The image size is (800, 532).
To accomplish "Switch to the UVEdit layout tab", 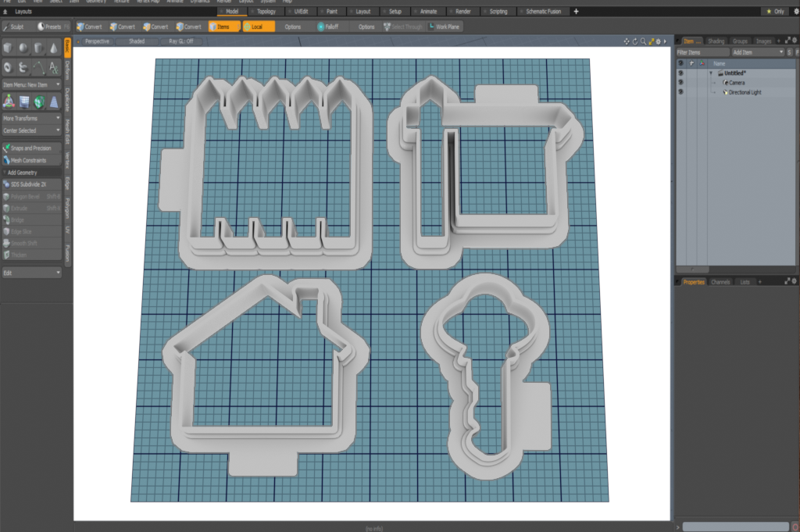I will coord(301,11).
